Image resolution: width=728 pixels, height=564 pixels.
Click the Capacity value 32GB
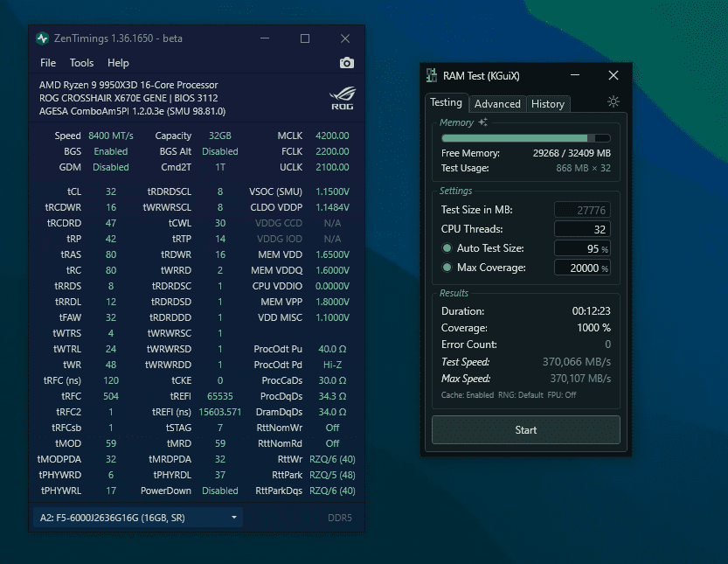pyautogui.click(x=219, y=136)
